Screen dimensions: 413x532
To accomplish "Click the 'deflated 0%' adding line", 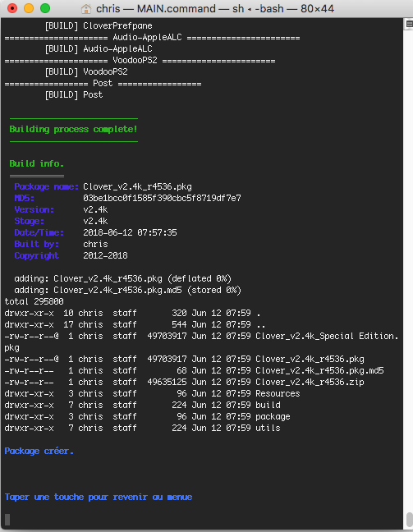I will point(122,278).
